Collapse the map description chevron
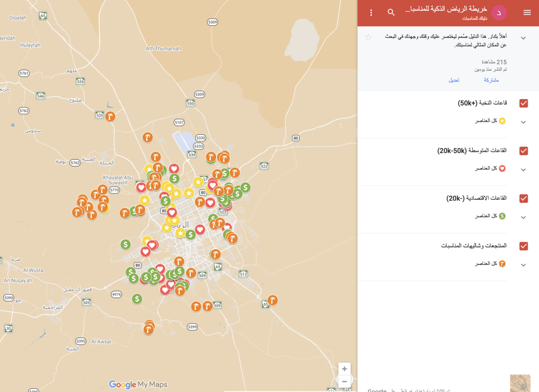539x392 pixels. click(x=523, y=38)
